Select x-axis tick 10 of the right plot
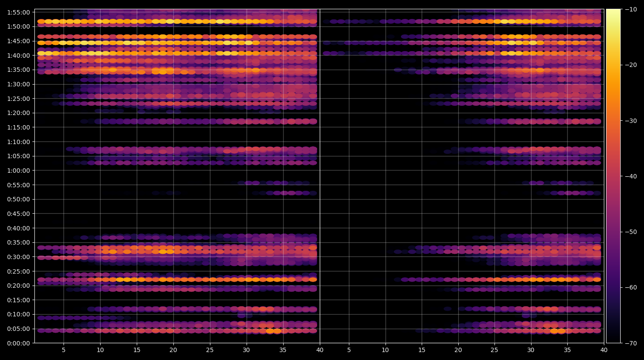Viewport: 644px width, 360px height. coord(386,350)
